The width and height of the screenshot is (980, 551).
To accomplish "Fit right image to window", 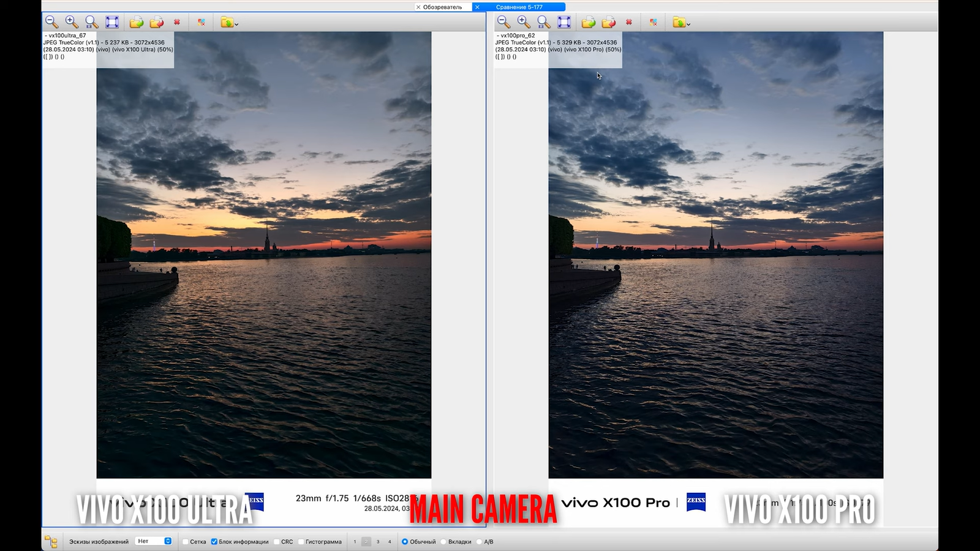I will point(564,22).
